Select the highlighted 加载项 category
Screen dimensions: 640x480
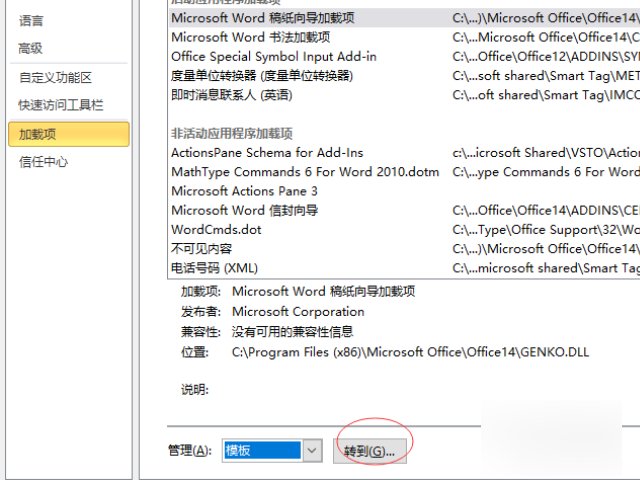pyautogui.click(x=69, y=134)
